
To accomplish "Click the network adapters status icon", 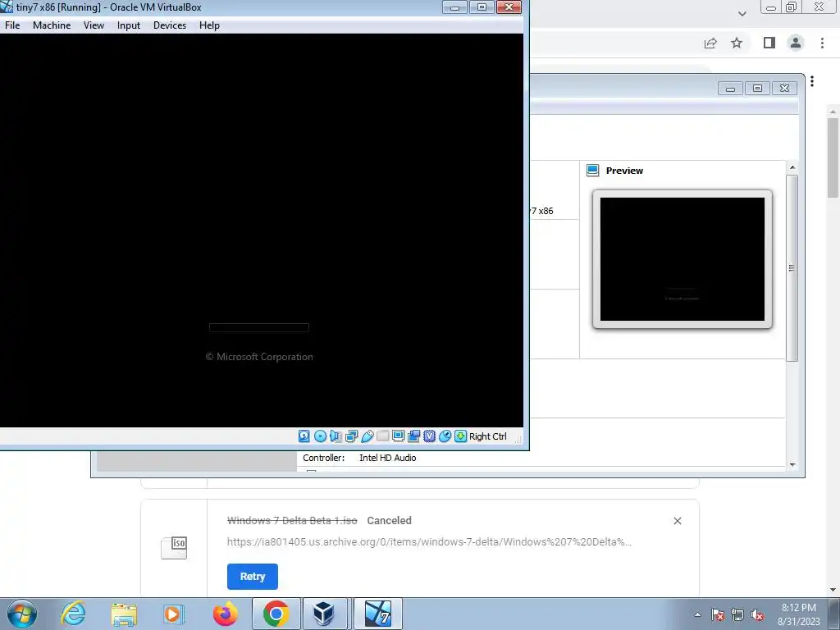I will (351, 436).
